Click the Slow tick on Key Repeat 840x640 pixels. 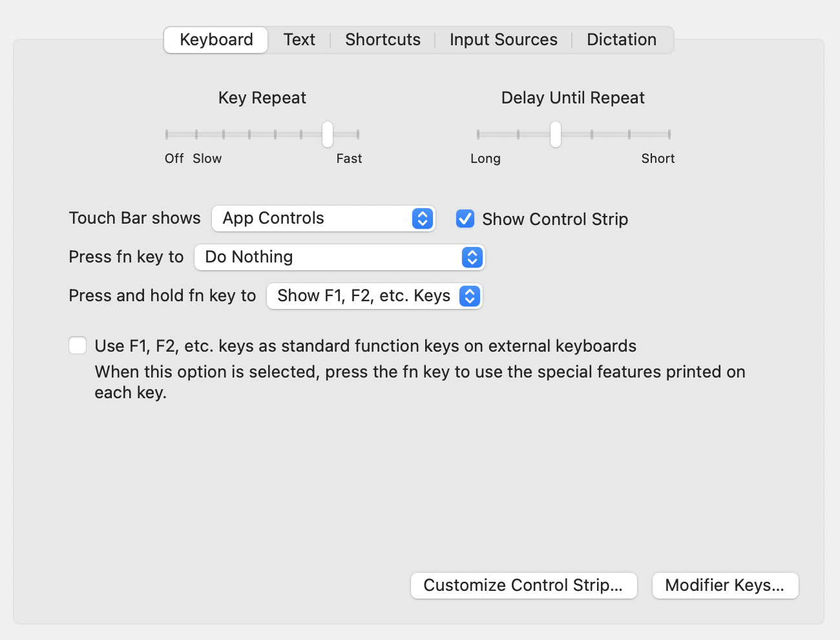[196, 134]
